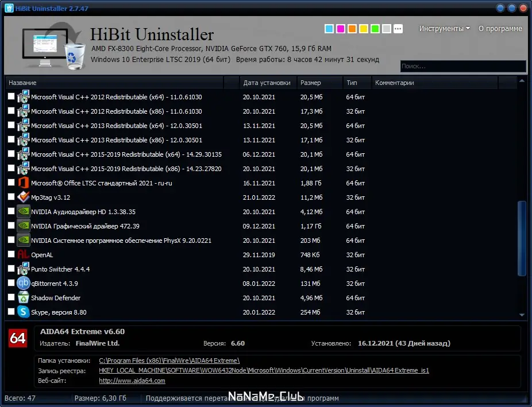Click the Mp3tag v3.12 icon

(x=23, y=197)
